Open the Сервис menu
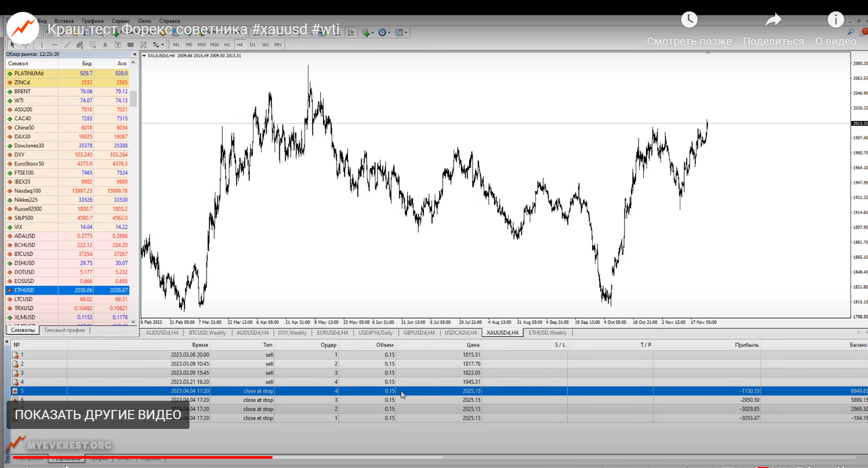This screenshot has width=868, height=468. point(121,21)
